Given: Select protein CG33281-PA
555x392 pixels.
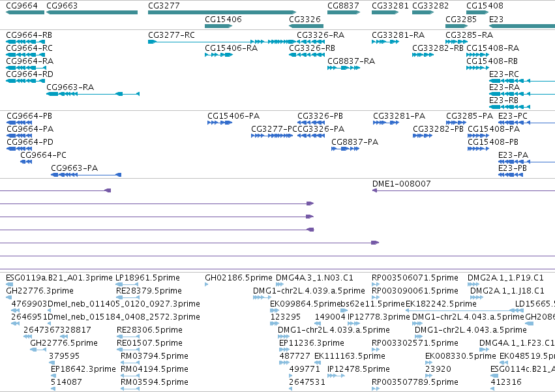Looking at the screenshot, I should click(x=399, y=116).
